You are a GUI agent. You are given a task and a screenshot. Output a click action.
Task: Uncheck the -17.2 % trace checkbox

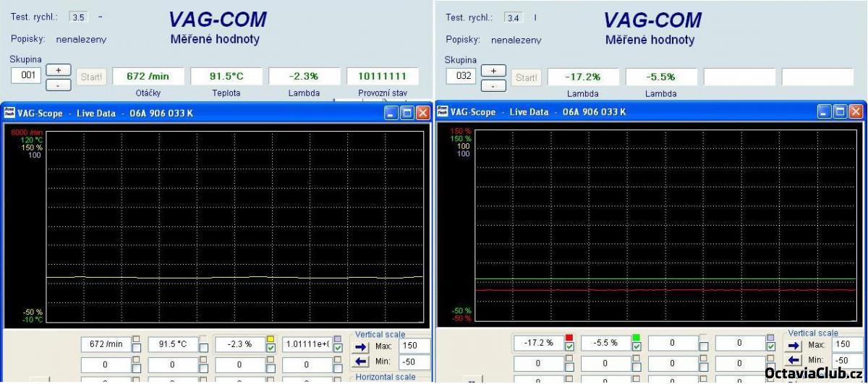[569, 347]
